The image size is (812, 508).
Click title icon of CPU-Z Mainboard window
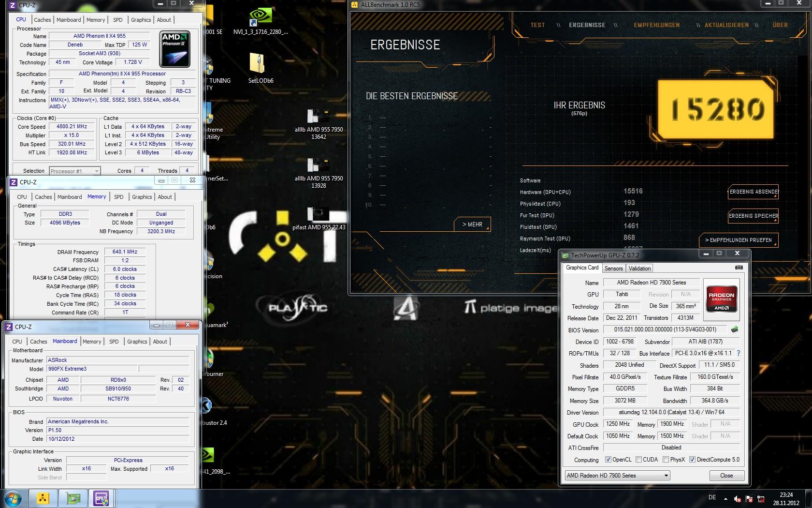pos(9,327)
